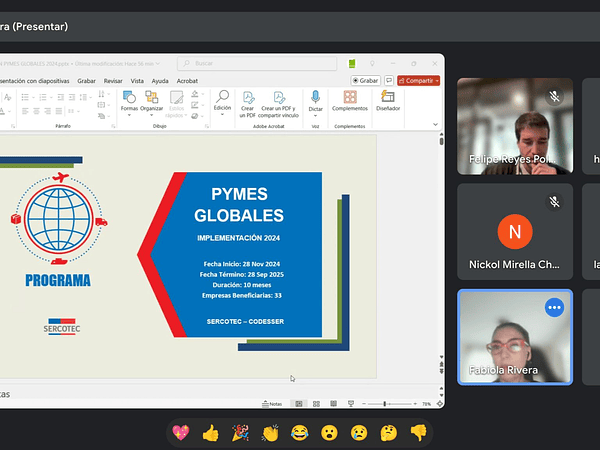Viewport: 600px width, 450px height.
Task: Adjust the zoom slider in status bar
Action: click(x=387, y=404)
